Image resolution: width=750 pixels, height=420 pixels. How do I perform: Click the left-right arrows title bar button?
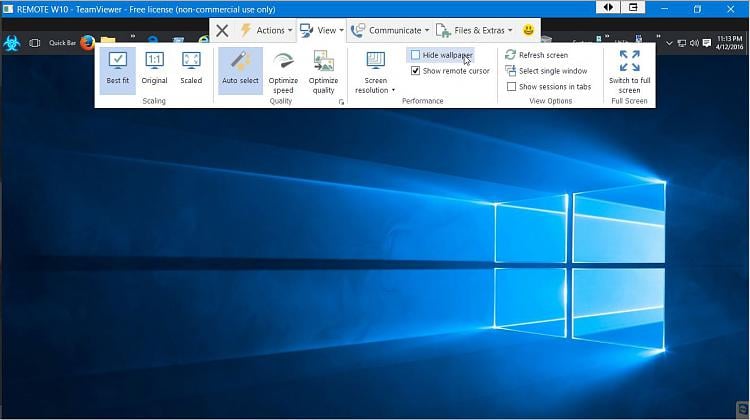[608, 7]
